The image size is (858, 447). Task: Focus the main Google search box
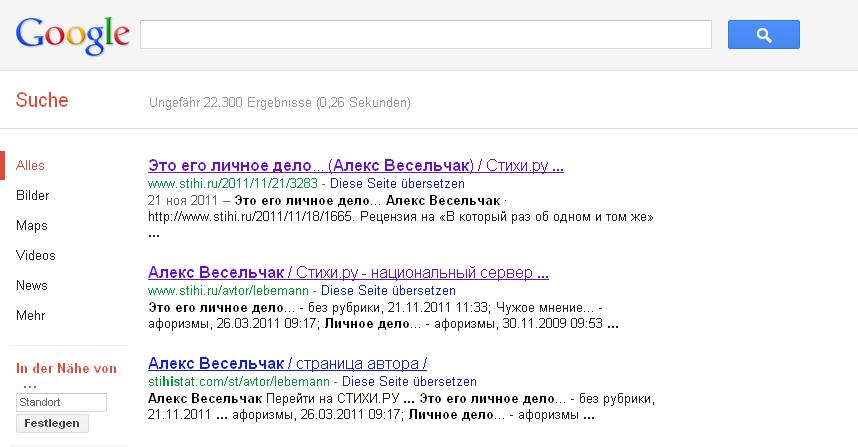point(425,35)
